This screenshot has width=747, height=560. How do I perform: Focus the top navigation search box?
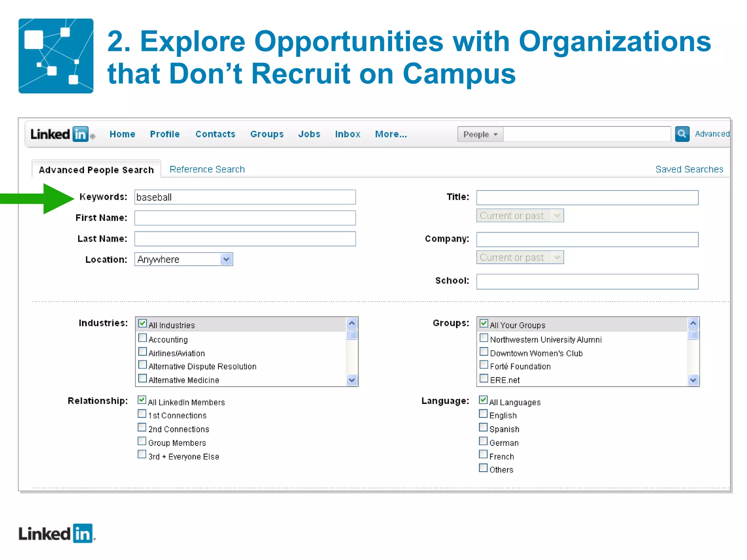point(587,134)
